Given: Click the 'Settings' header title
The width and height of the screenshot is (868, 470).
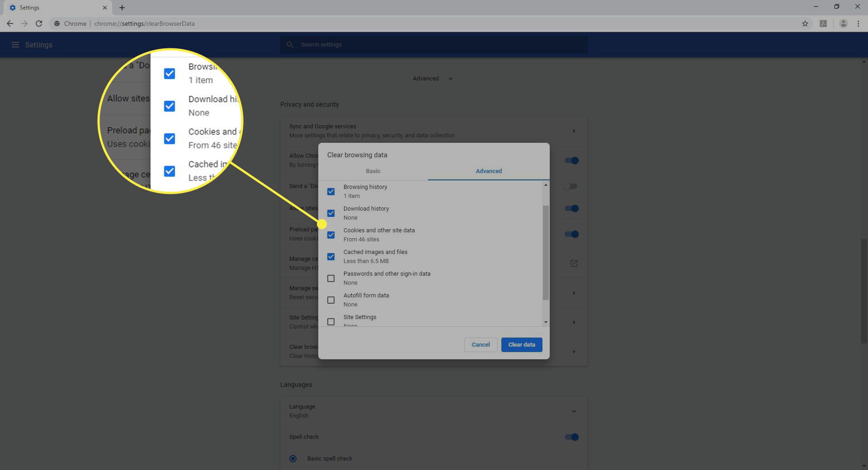Looking at the screenshot, I should pyautogui.click(x=39, y=45).
